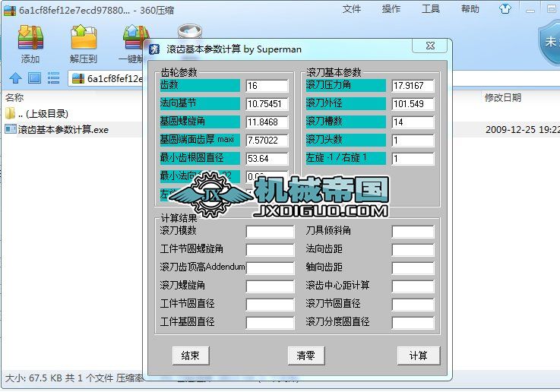Click the 滚刀槽数 input field
This screenshot has height=392, width=560.
pos(413,122)
